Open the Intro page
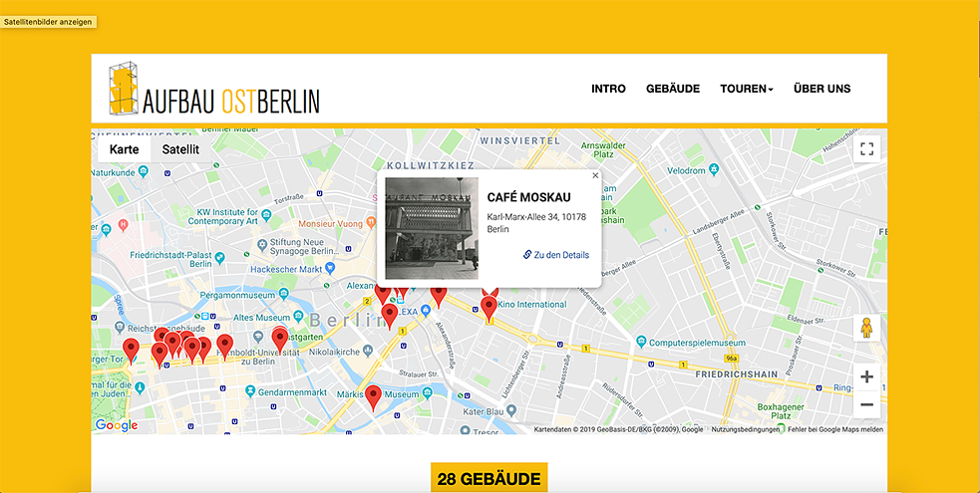980x493 pixels. click(608, 89)
